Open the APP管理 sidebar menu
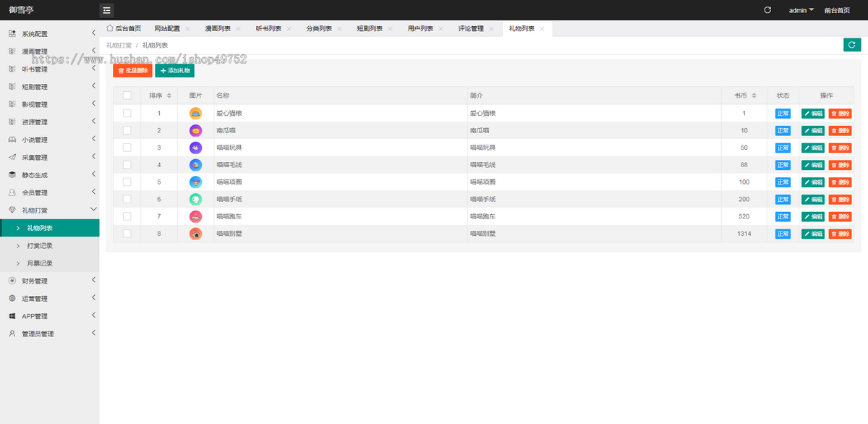 click(49, 316)
